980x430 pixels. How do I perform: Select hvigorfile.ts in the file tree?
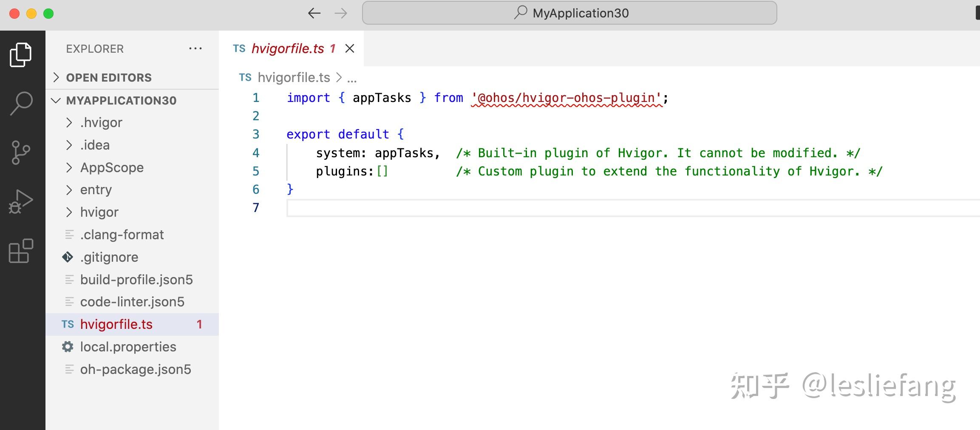pos(132,324)
